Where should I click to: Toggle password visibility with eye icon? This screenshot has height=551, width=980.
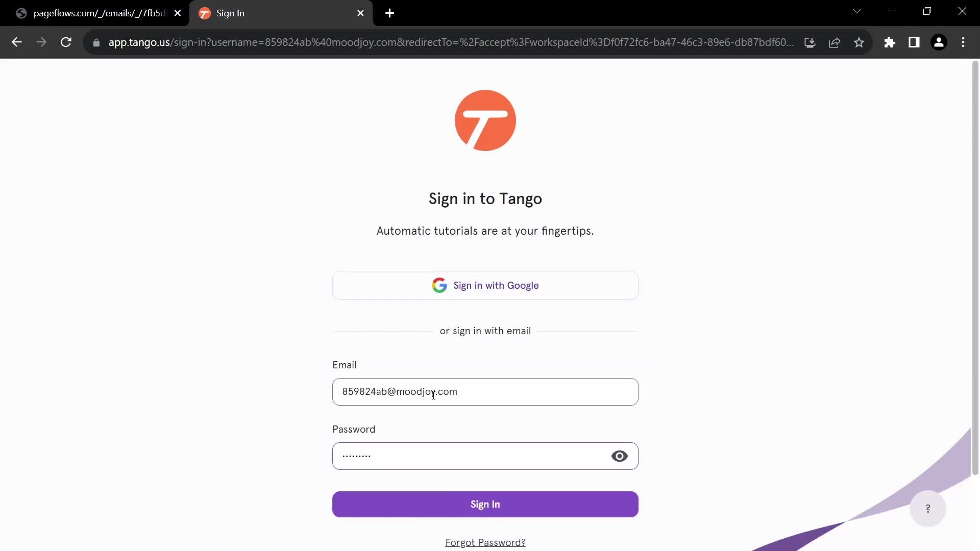[619, 456]
